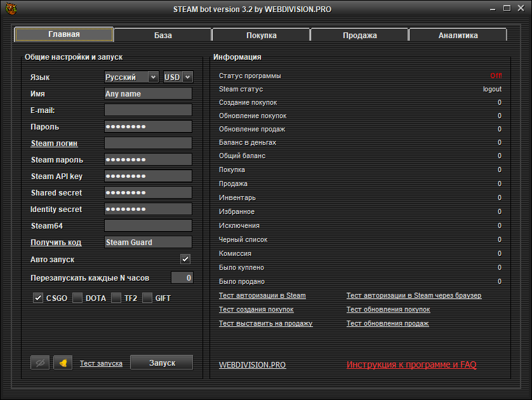Open the Аналитика tab
532x400 pixels.
coord(458,35)
